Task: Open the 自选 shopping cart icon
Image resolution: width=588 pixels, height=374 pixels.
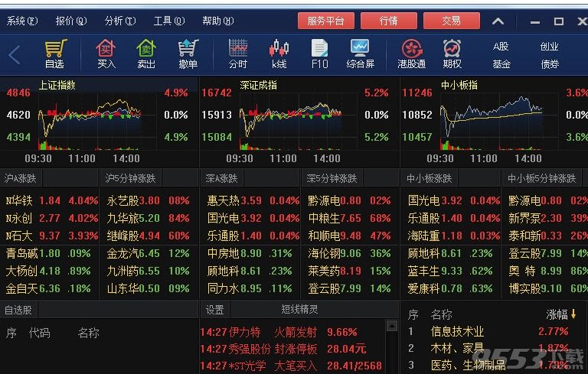Action: pos(55,54)
